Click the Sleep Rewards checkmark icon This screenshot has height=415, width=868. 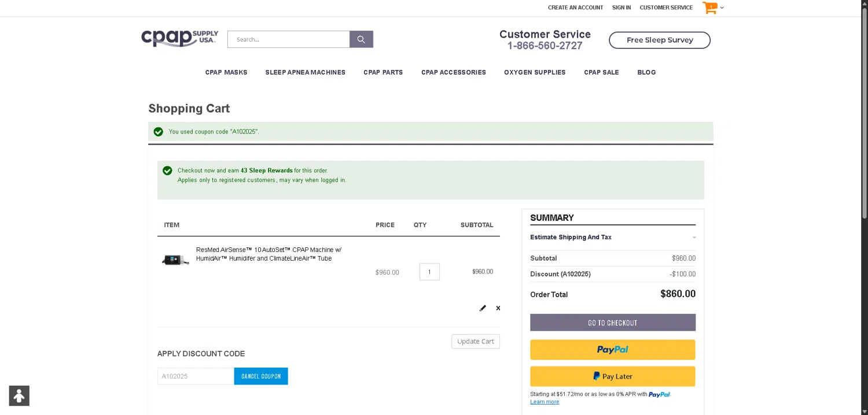(167, 171)
